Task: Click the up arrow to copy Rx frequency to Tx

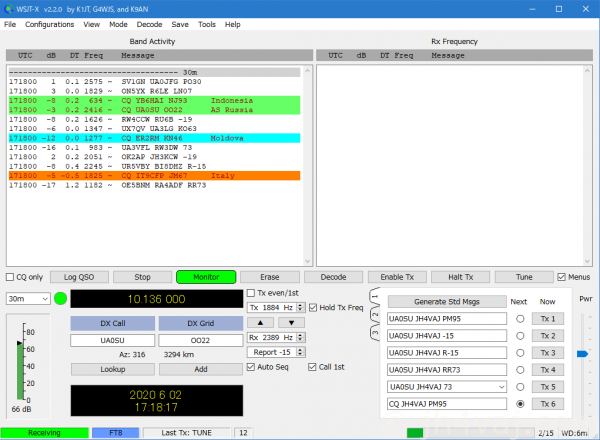Action: 262,323
